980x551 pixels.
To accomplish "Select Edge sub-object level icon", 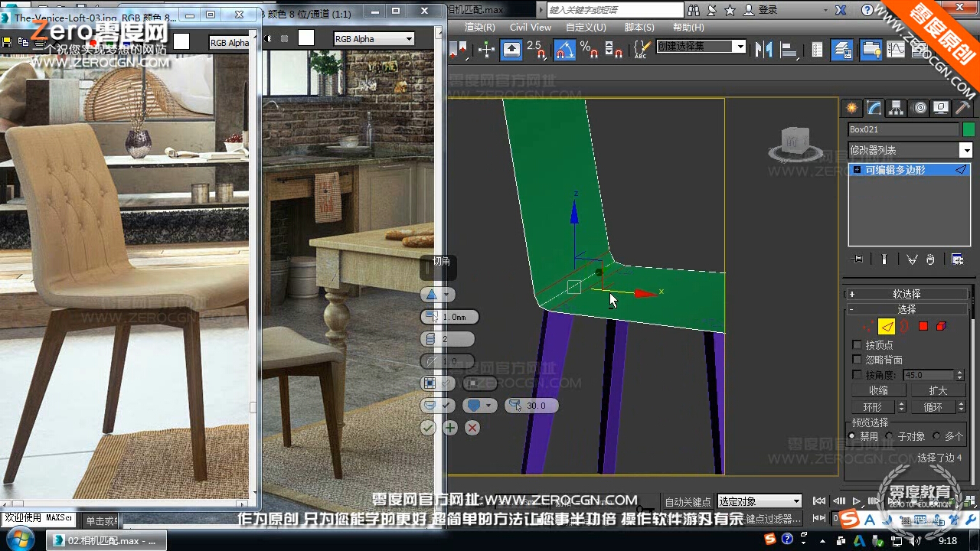I will pos(887,327).
